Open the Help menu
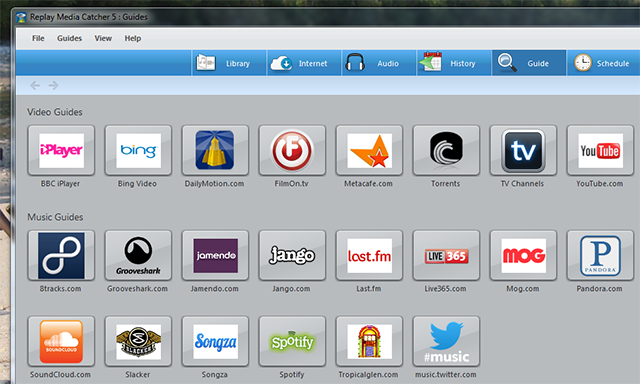Viewport: 640px width, 384px height. tap(133, 38)
